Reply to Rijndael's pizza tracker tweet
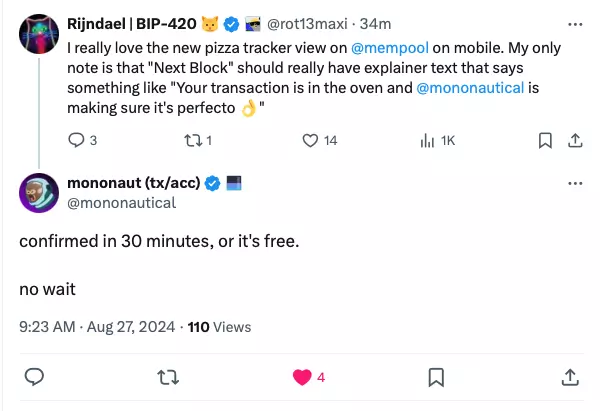 (x=76, y=140)
